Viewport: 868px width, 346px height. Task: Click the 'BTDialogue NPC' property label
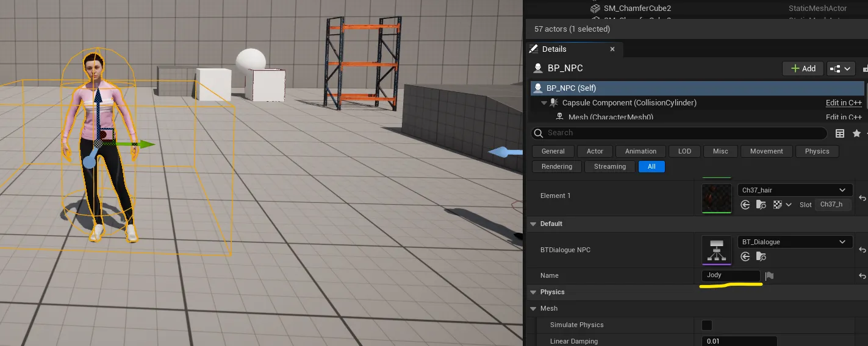pyautogui.click(x=565, y=250)
